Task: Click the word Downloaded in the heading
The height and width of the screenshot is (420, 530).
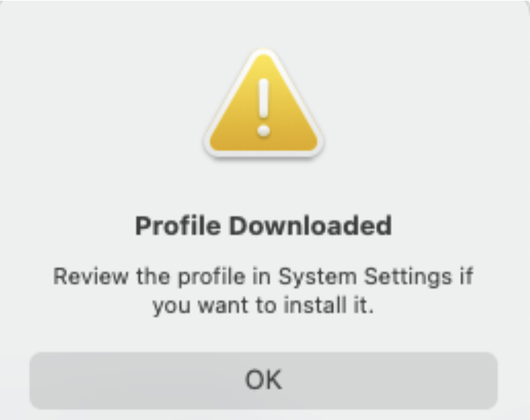Action: (311, 225)
